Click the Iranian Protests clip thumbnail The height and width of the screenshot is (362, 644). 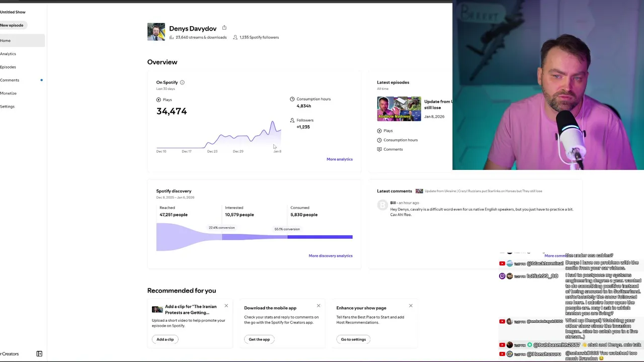[157, 309]
